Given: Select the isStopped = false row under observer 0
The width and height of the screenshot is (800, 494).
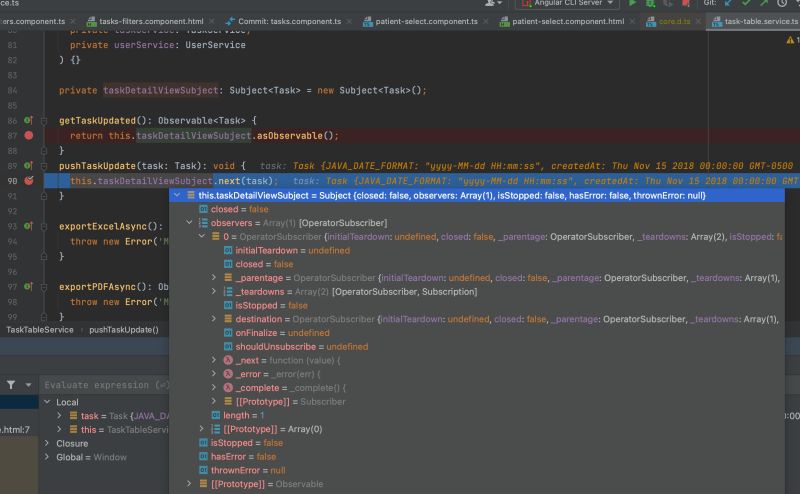Looking at the screenshot, I should [x=477, y=305].
